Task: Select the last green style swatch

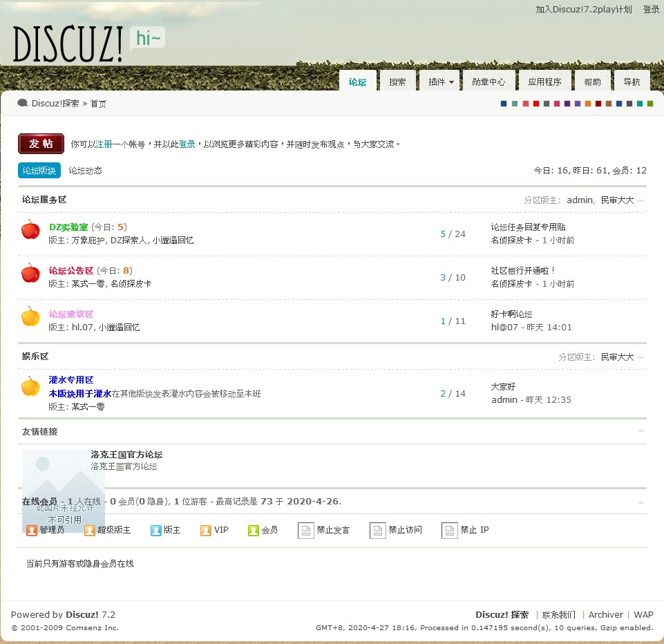Action: tap(650, 104)
